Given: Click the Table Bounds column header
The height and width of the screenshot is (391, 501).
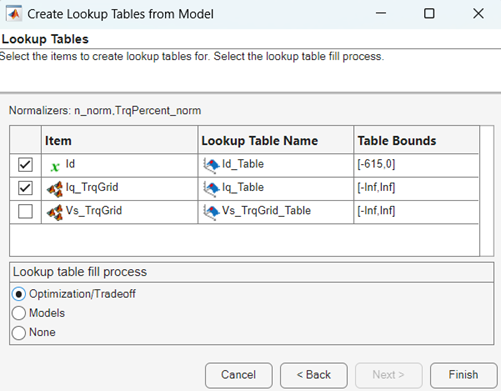Looking at the screenshot, I should [x=416, y=140].
